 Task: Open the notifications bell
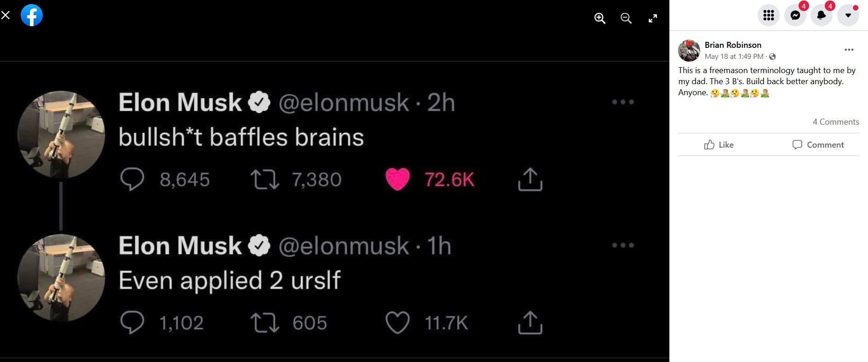click(821, 16)
